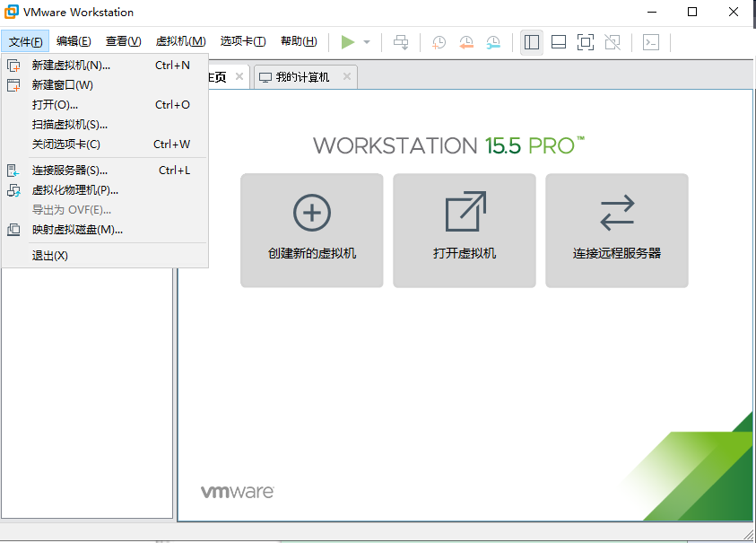
Task: Toggle the Show Library sidebar icon
Action: (x=532, y=42)
